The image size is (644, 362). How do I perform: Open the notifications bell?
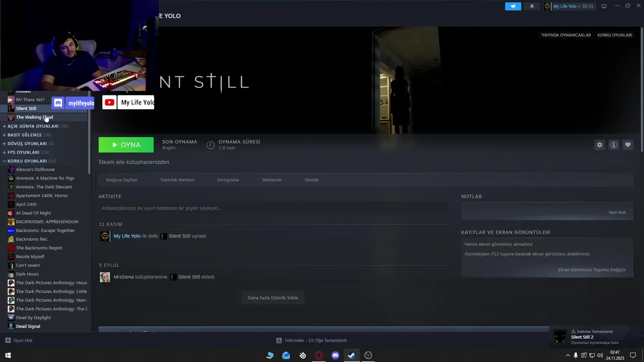pos(532,6)
